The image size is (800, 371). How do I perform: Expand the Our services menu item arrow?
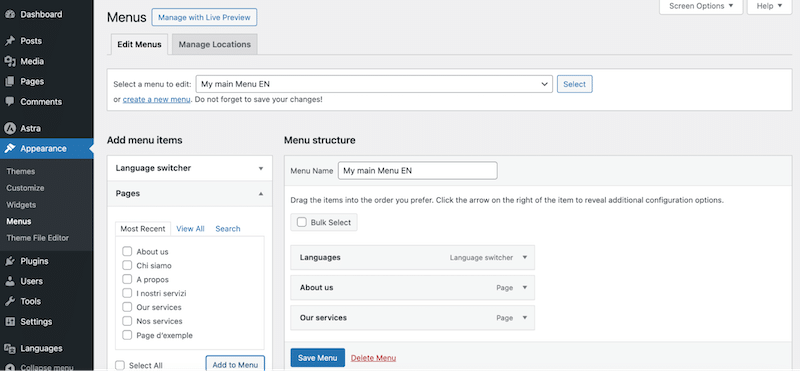[524, 317]
